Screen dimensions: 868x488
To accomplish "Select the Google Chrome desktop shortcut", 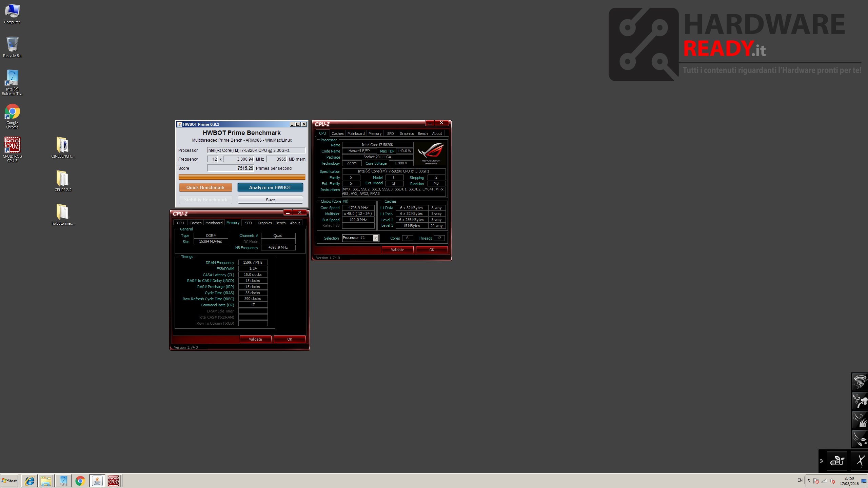I will coord(12,116).
